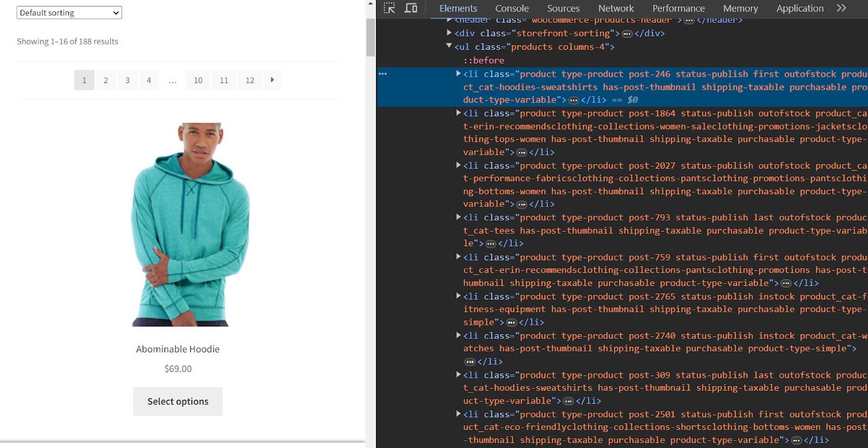Click 'Showing 1–16 of 188 results' text

pos(67,41)
